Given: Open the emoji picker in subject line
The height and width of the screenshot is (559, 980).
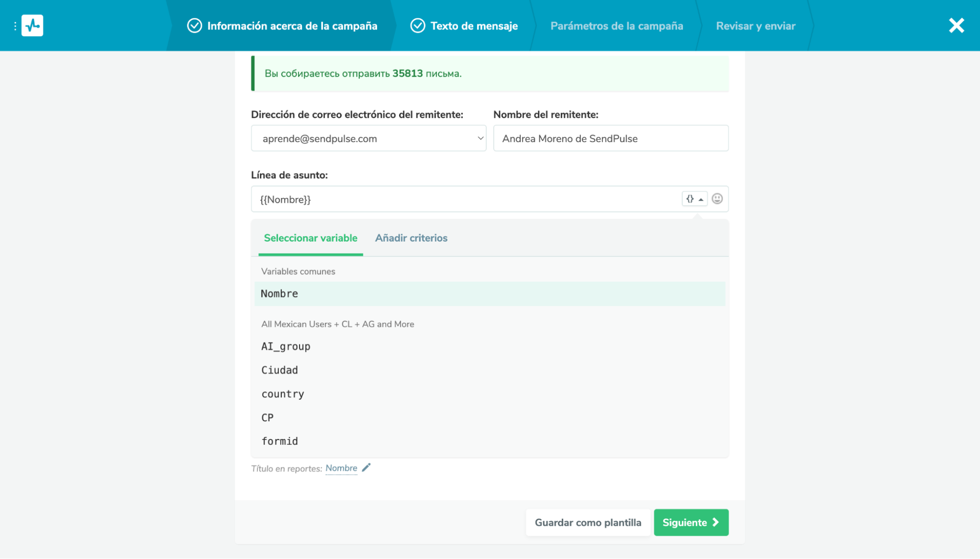Looking at the screenshot, I should (x=717, y=199).
